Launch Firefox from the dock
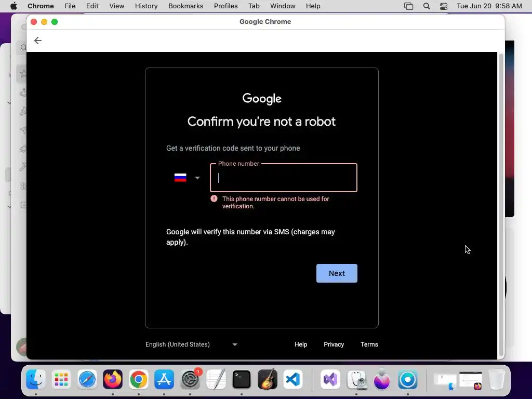The image size is (532, 399). [x=113, y=379]
